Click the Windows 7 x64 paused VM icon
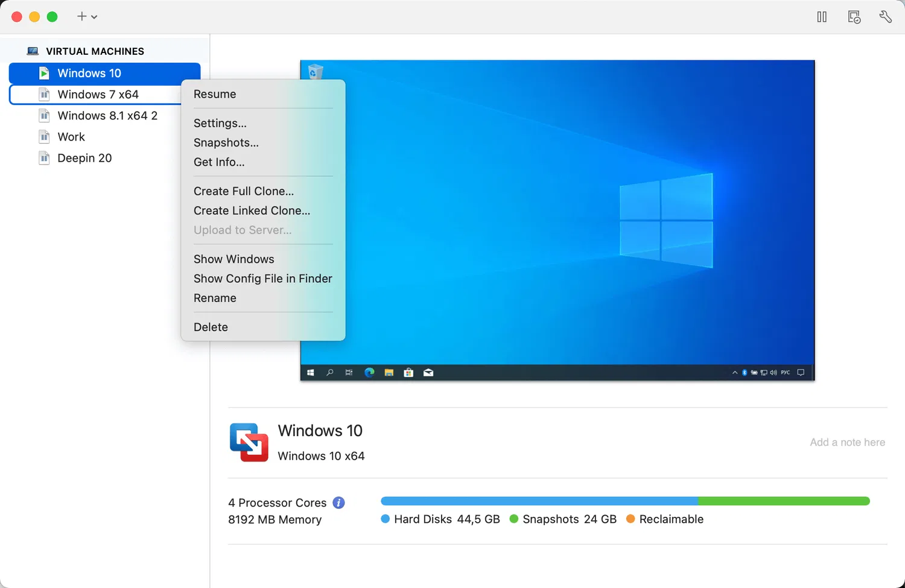 pos(44,94)
